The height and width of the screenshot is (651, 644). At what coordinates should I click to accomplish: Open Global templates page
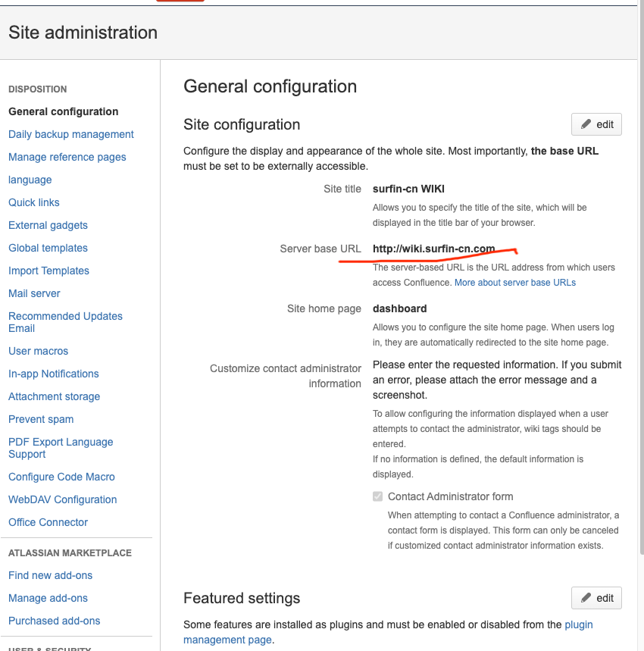coord(48,248)
